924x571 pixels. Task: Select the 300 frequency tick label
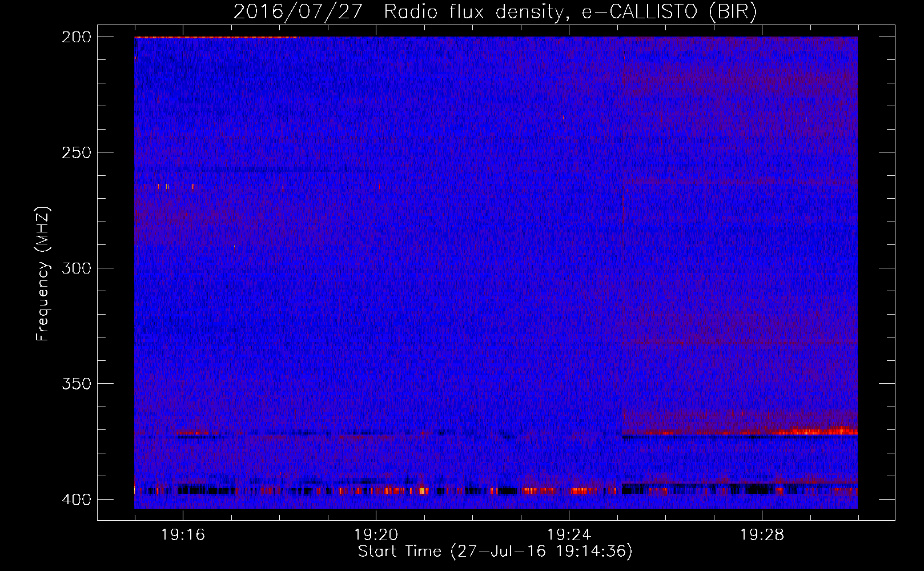pyautogui.click(x=76, y=268)
